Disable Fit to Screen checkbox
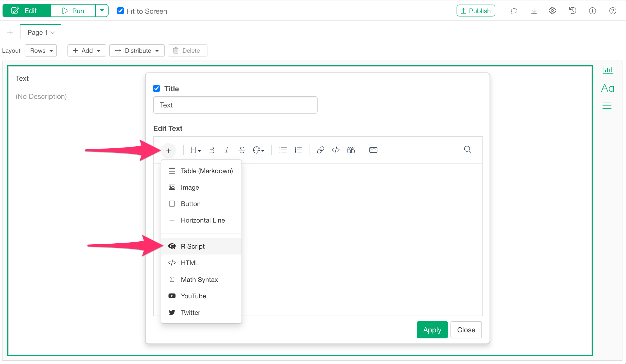 120,11
